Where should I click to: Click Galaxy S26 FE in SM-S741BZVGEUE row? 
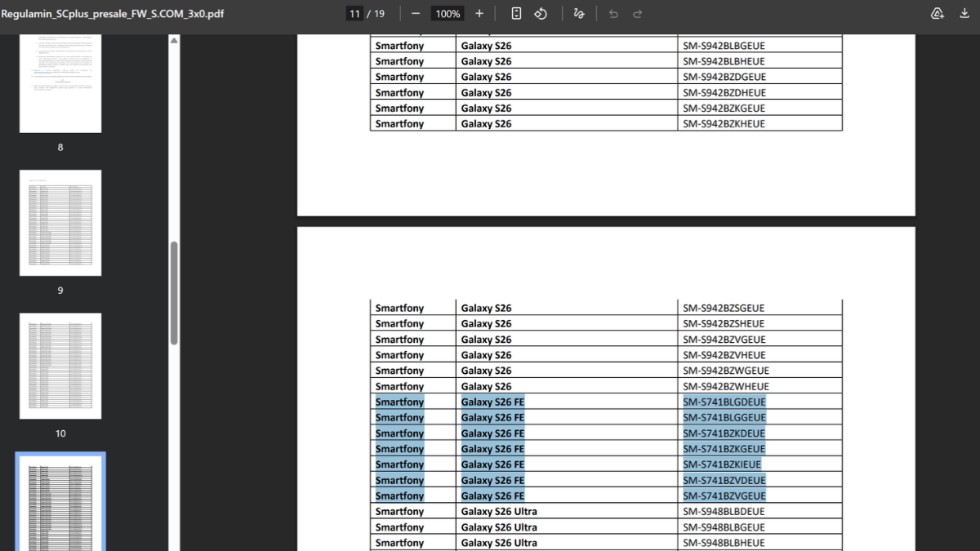[x=492, y=495]
